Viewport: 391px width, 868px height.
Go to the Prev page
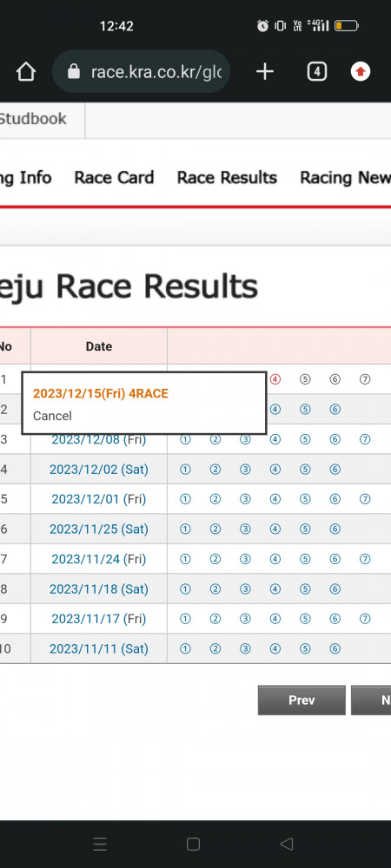click(x=302, y=700)
